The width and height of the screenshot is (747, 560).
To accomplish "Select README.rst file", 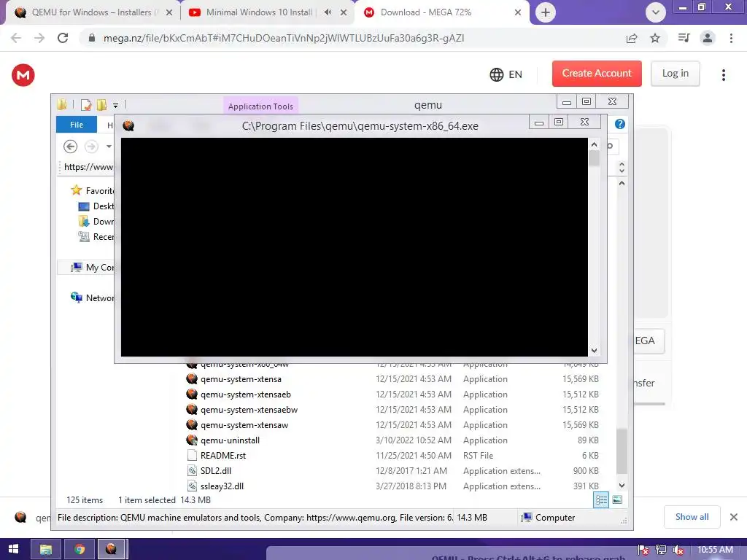I will [223, 455].
